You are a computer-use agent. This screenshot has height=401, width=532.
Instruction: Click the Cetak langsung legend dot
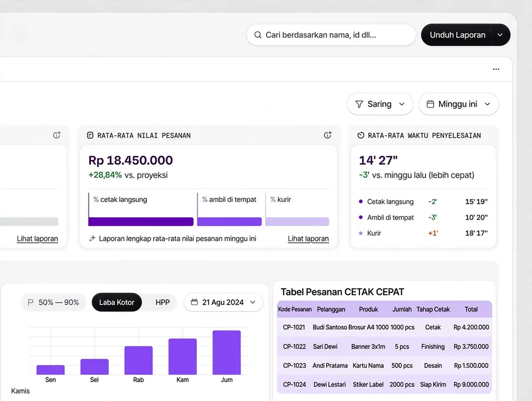point(361,201)
